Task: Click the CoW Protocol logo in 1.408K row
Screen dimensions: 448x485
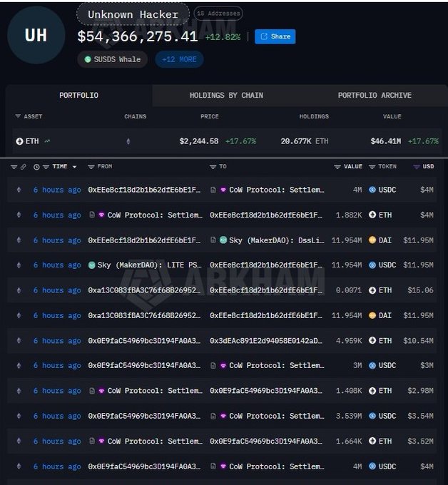Action: click(101, 391)
